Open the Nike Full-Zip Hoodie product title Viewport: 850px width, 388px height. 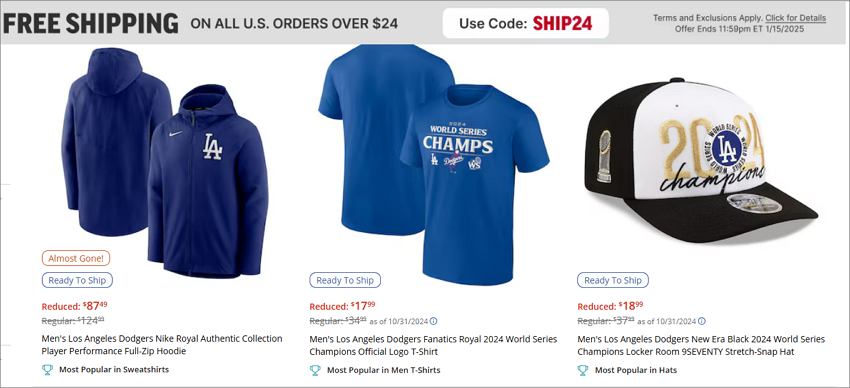162,345
